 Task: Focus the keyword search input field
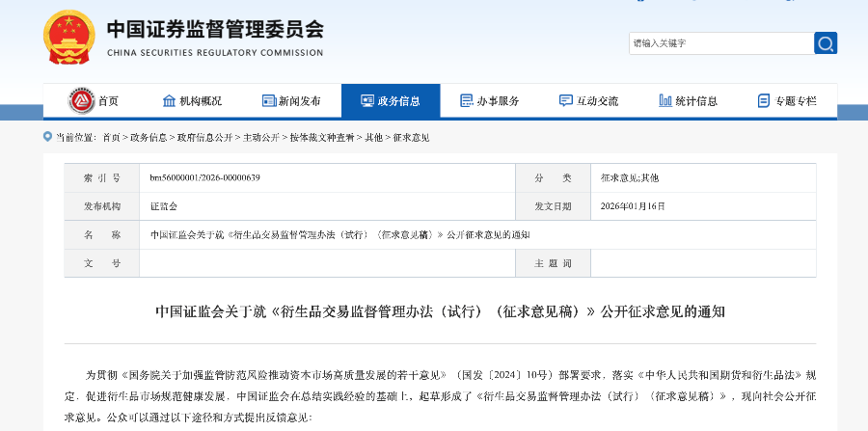tap(721, 43)
